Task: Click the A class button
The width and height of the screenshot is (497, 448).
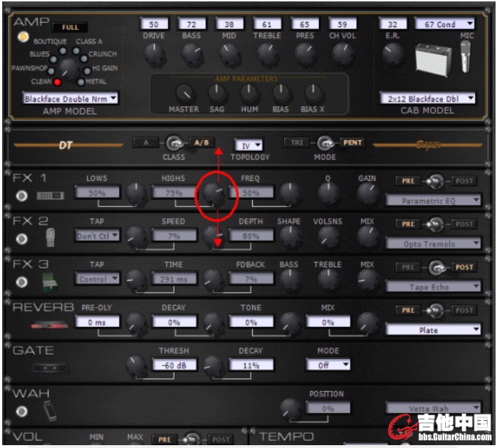Action: pos(145,142)
